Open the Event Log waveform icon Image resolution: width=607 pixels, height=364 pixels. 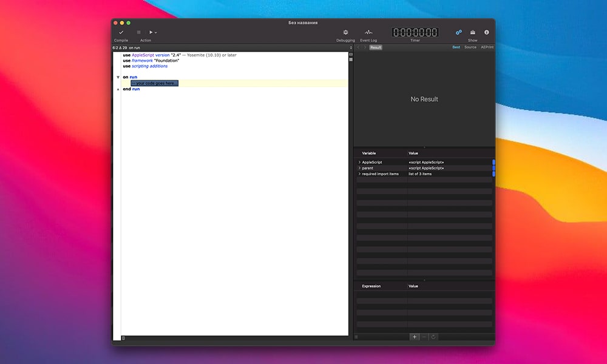[368, 32]
